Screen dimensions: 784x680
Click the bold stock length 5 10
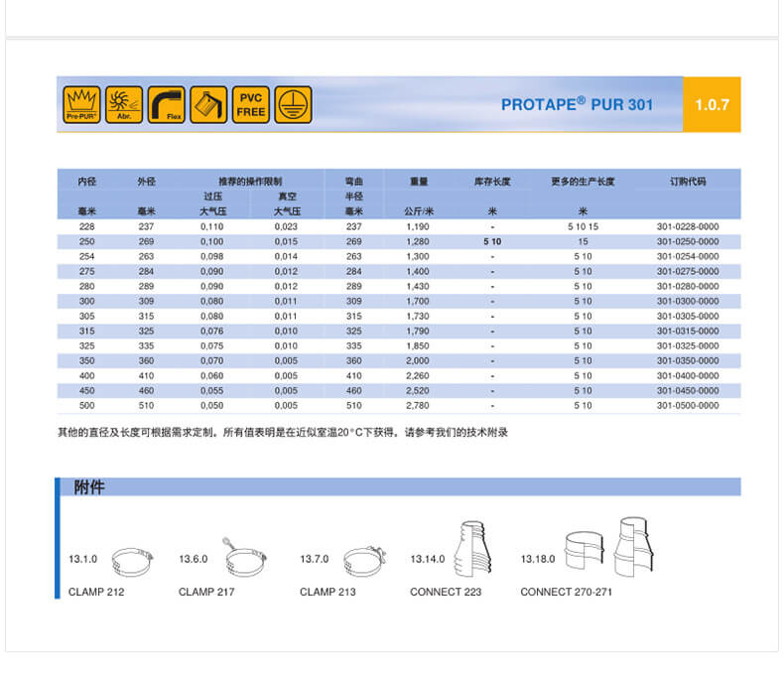(x=492, y=241)
